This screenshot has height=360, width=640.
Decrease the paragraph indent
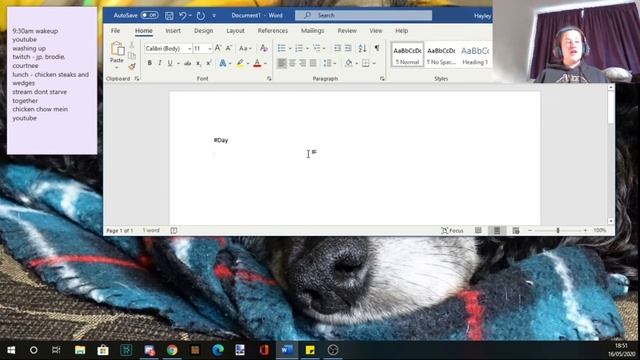click(338, 48)
